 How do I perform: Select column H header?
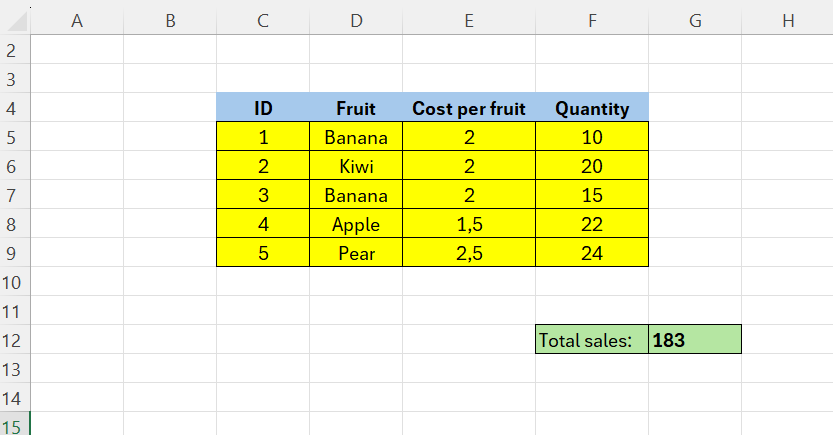click(x=788, y=19)
